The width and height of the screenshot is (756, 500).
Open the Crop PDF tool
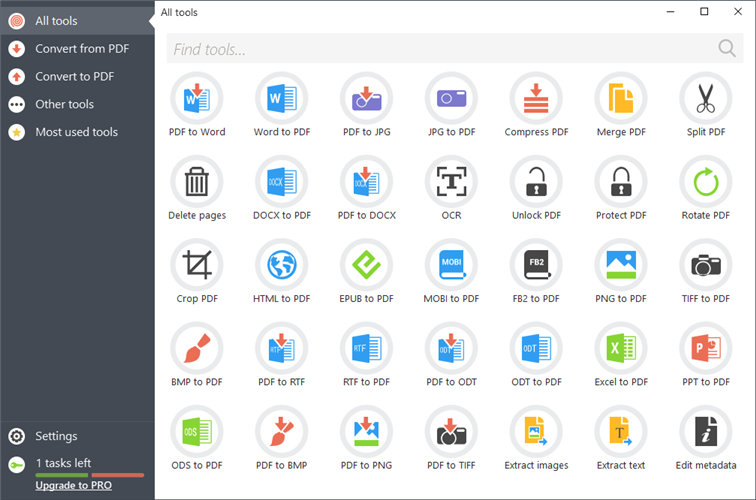click(x=197, y=265)
